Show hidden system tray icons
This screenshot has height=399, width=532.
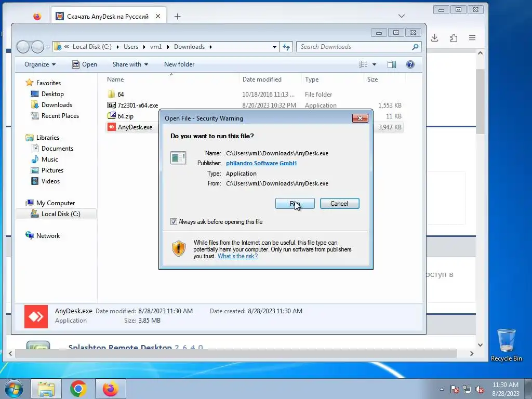coord(442,389)
